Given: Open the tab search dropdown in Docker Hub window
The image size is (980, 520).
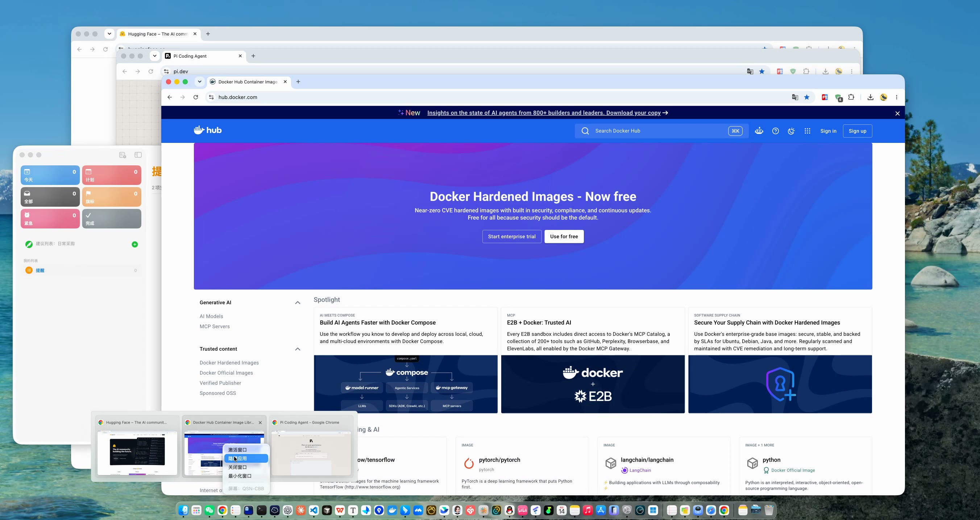Looking at the screenshot, I should (x=199, y=82).
